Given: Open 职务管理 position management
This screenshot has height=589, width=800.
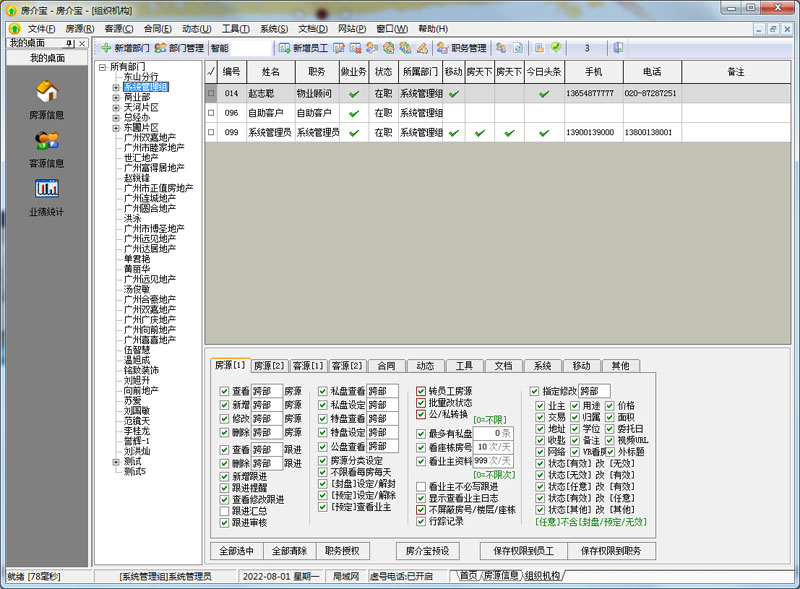Looking at the screenshot, I should [x=462, y=48].
